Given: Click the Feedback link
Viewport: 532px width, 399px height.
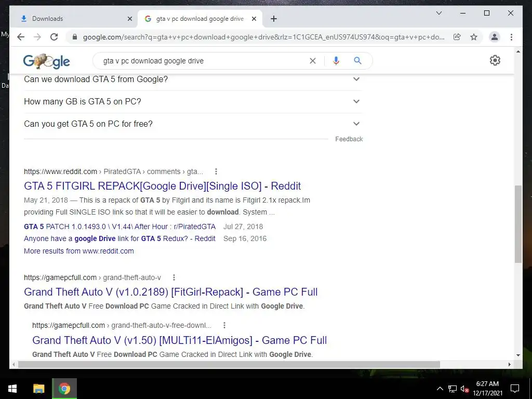Looking at the screenshot, I should [349, 139].
